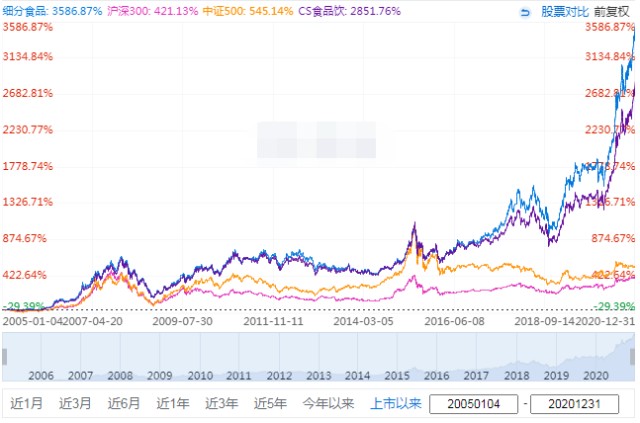Click the reset arrow icon beside 股票对比
Image resolution: width=640 pixels, height=423 pixels.
click(525, 11)
